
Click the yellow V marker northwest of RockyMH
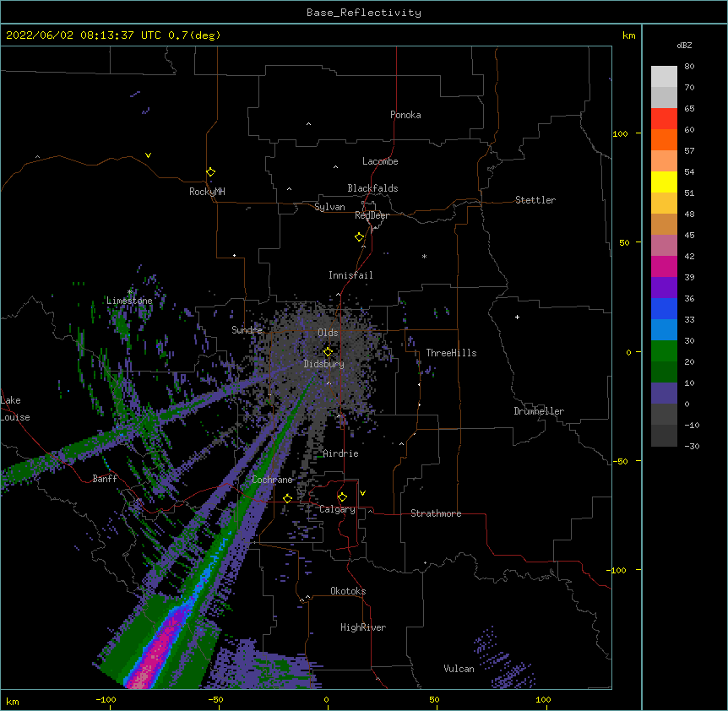click(148, 155)
